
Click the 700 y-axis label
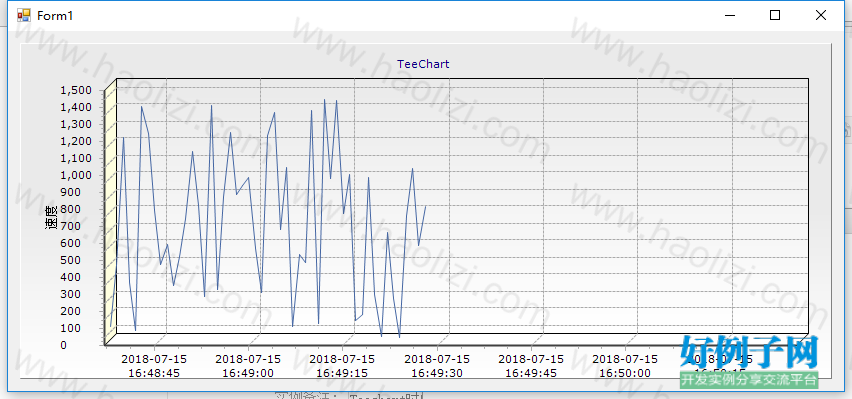(x=72, y=226)
